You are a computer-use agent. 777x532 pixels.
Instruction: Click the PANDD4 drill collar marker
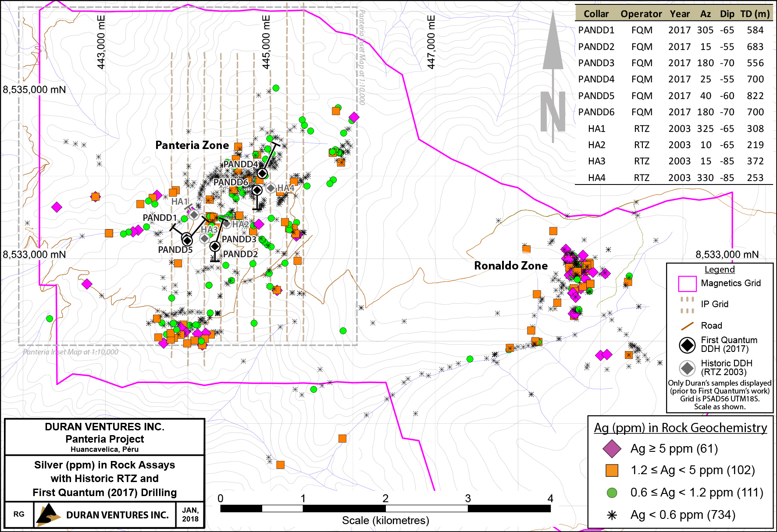pos(262,174)
